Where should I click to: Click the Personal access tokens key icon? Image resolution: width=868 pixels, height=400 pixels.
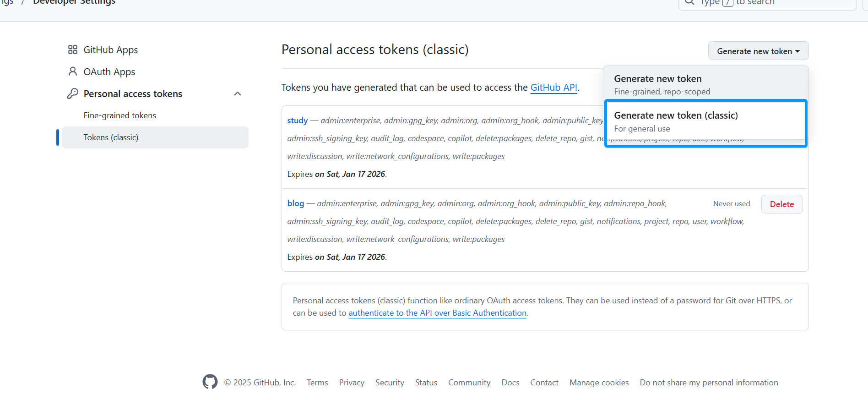pos(73,93)
